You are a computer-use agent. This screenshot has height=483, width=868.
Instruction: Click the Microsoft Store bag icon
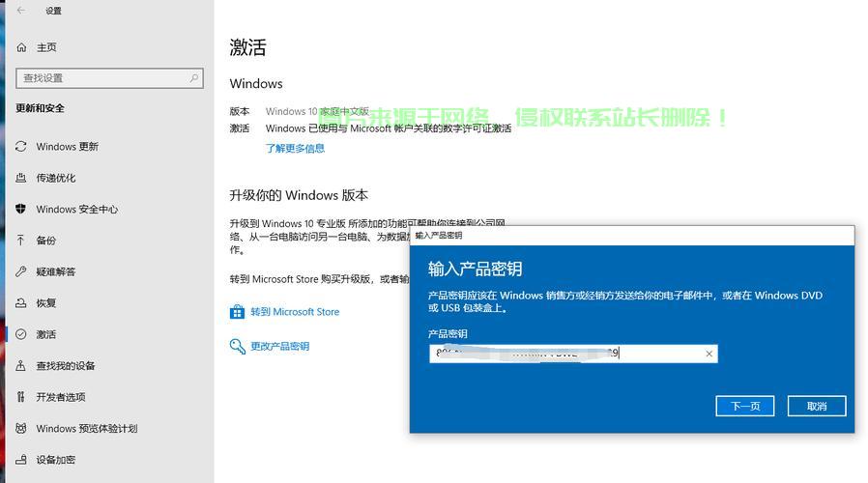point(237,312)
